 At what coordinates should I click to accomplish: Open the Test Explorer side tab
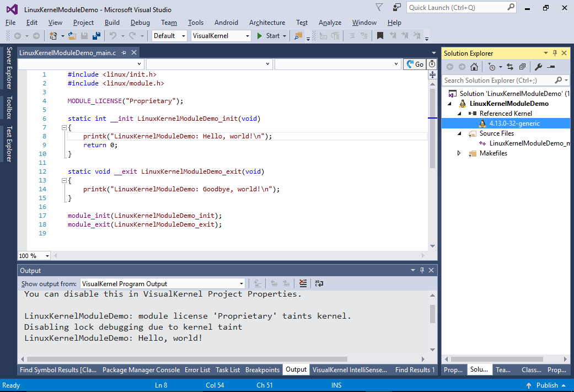pyautogui.click(x=9, y=144)
